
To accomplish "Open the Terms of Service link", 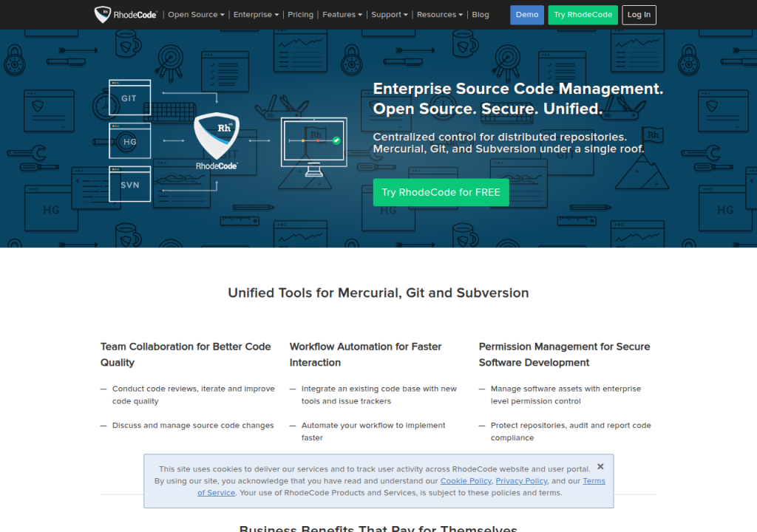I will pyautogui.click(x=594, y=481).
